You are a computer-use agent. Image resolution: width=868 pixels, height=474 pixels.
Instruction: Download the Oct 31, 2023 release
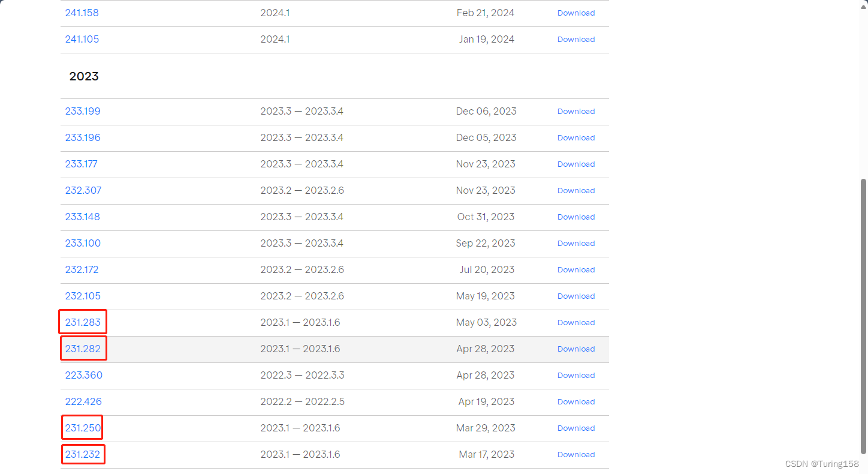pyautogui.click(x=576, y=217)
